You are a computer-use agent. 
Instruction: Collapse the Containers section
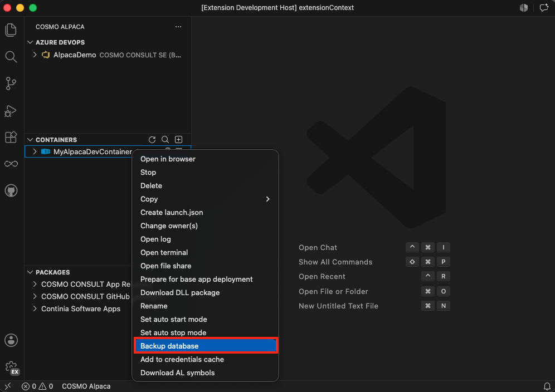[x=31, y=140]
